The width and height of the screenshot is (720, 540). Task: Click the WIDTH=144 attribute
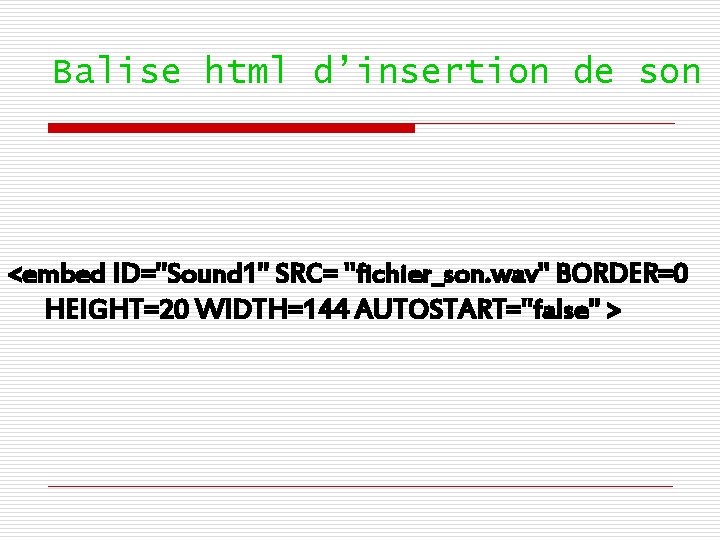[x=273, y=309]
